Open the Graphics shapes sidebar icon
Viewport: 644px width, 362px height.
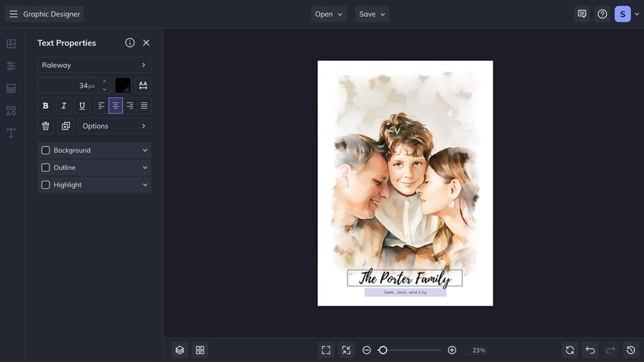click(11, 111)
